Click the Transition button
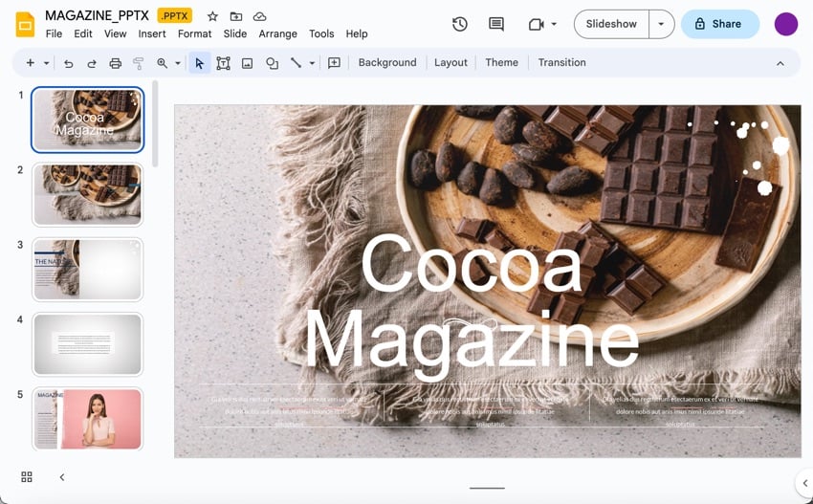Viewport: 813px width, 504px height. 561,63
